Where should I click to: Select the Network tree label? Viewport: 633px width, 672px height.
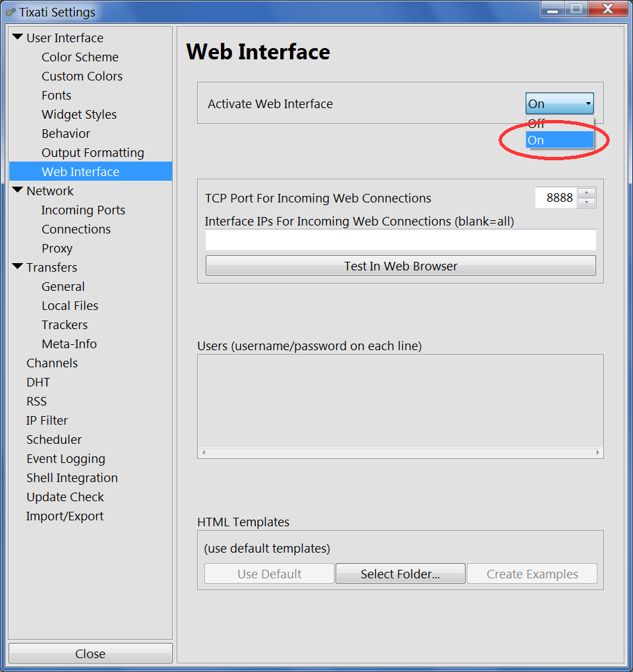49,191
